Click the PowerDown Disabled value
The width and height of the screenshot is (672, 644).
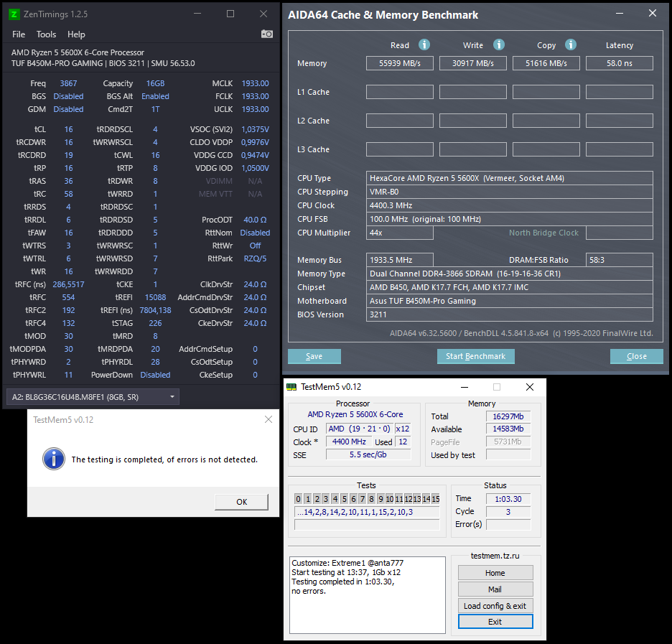pos(155,375)
